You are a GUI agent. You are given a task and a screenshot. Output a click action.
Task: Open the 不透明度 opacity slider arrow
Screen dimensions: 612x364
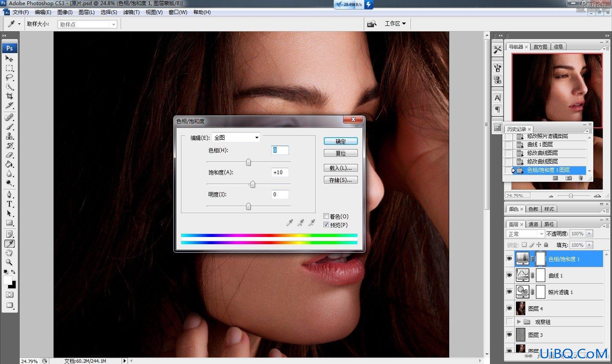pos(589,234)
